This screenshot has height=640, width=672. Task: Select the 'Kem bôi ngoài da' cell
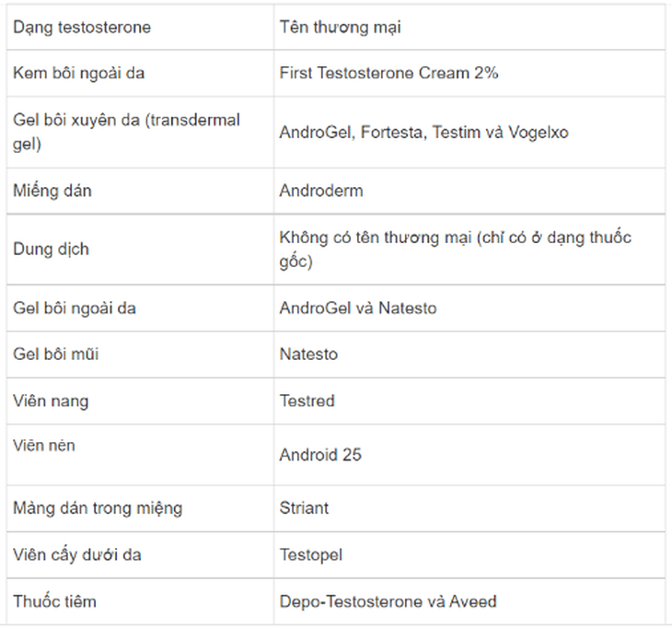140,73
